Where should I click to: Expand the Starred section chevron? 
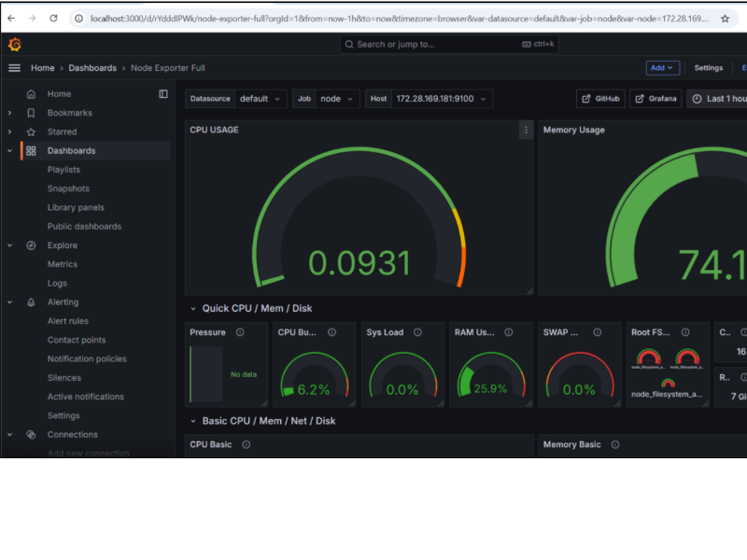click(x=10, y=132)
